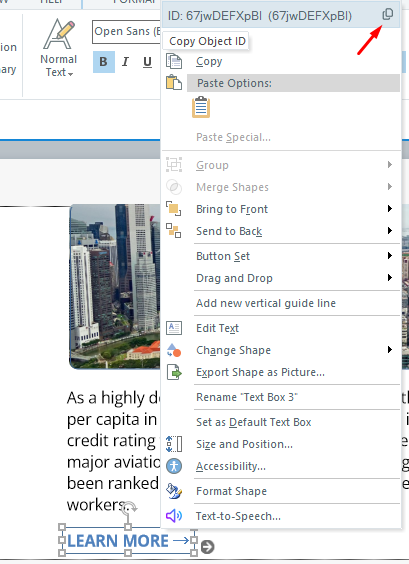The height and width of the screenshot is (564, 409).
Task: Expand the Button Set submenu arrow
Action: click(x=390, y=256)
